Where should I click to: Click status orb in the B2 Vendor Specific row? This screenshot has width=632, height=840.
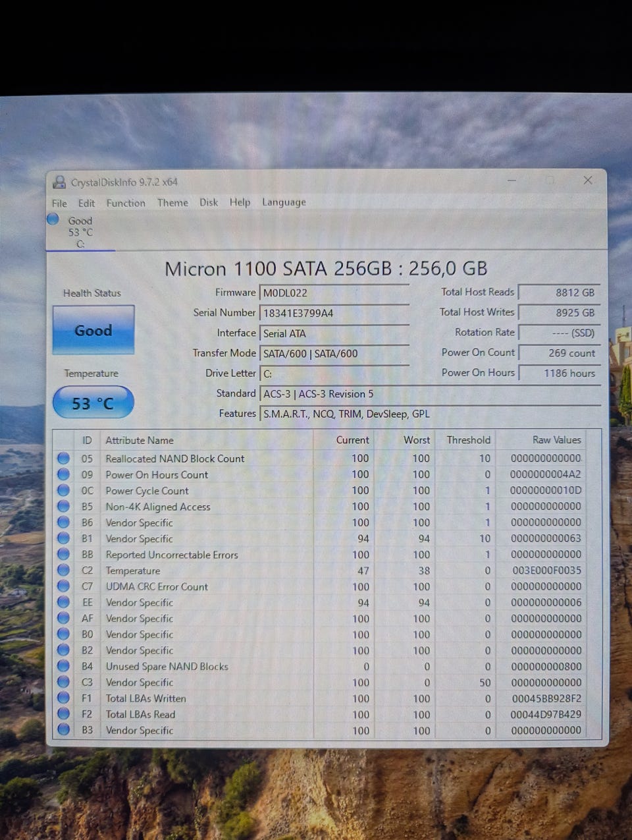63,650
